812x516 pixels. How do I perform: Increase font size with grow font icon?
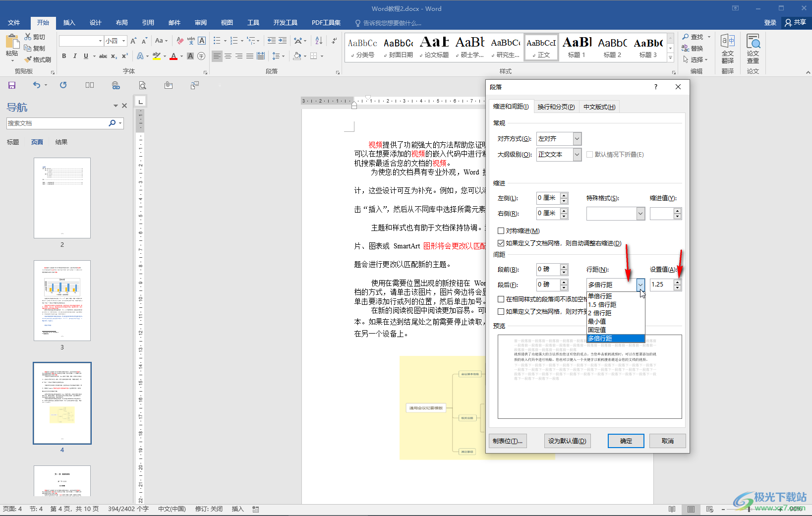pyautogui.click(x=133, y=41)
